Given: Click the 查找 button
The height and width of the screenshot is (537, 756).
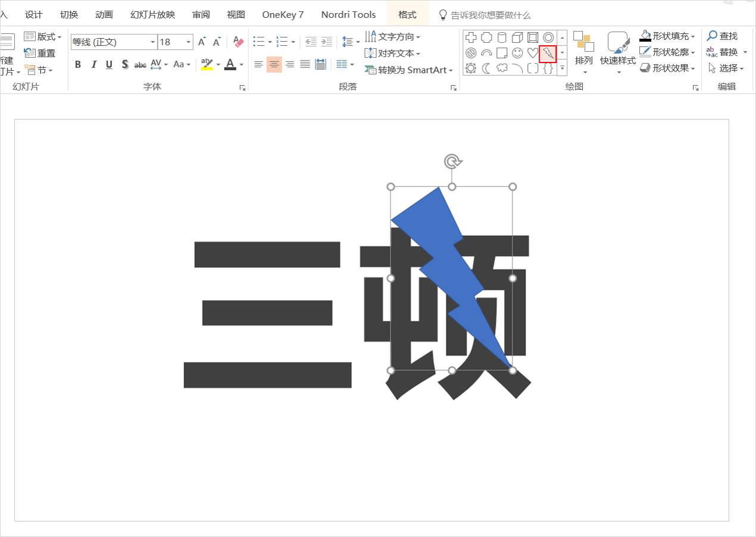Looking at the screenshot, I should pos(722,36).
